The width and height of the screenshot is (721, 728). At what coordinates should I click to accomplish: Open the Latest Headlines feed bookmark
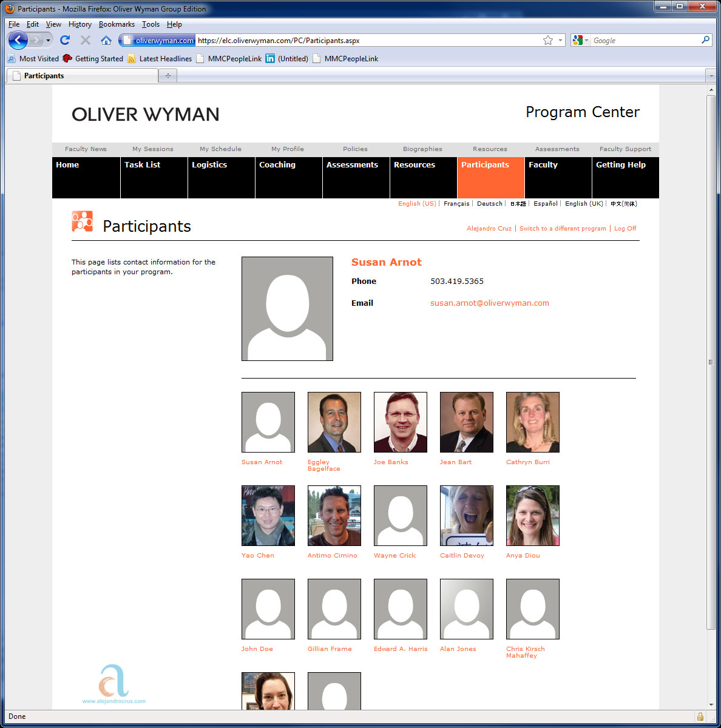(x=160, y=59)
